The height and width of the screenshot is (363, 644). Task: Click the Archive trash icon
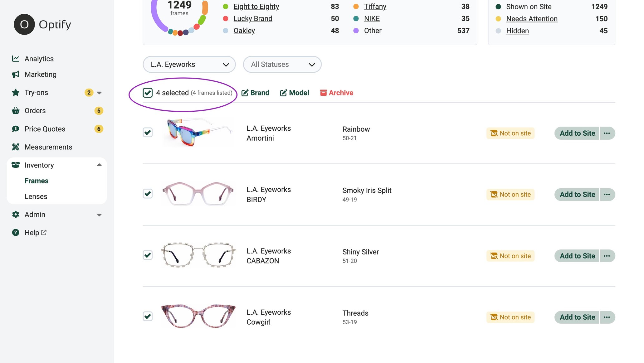(323, 93)
